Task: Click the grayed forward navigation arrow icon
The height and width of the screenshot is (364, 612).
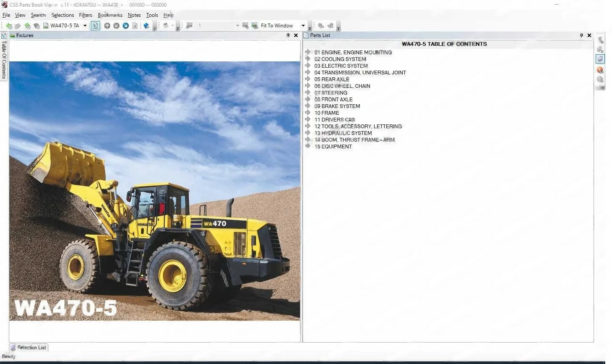Action: (x=18, y=26)
